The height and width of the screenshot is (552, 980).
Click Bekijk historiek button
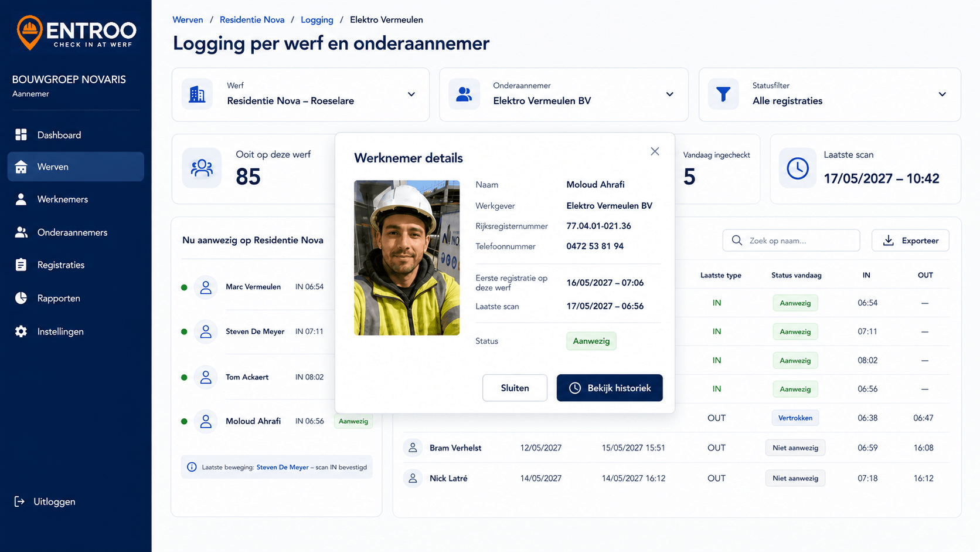point(610,388)
